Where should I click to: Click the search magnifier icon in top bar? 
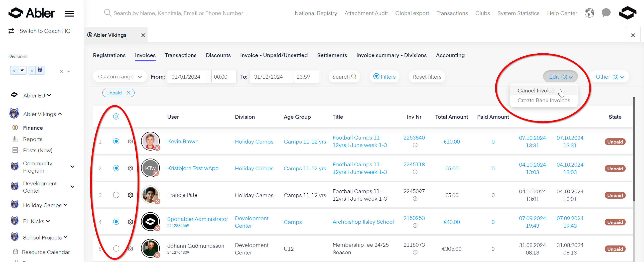[108, 13]
